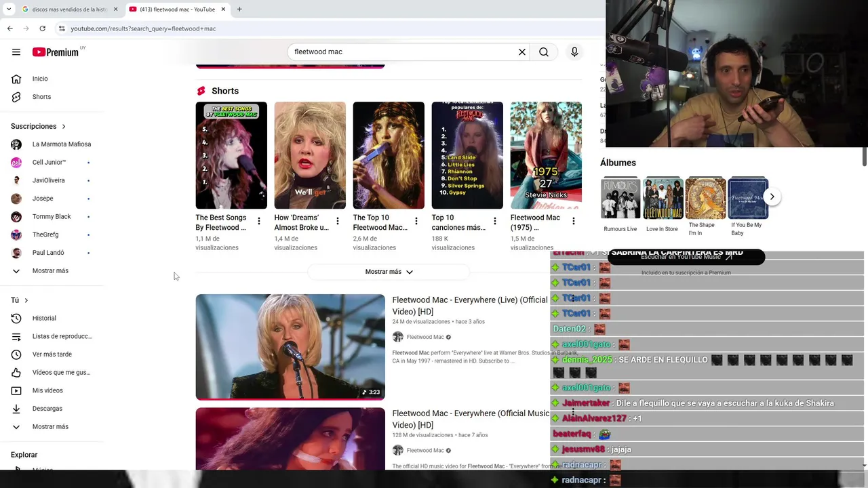
Task: Expand subscriptions with Mostrar más
Action: click(x=52, y=271)
